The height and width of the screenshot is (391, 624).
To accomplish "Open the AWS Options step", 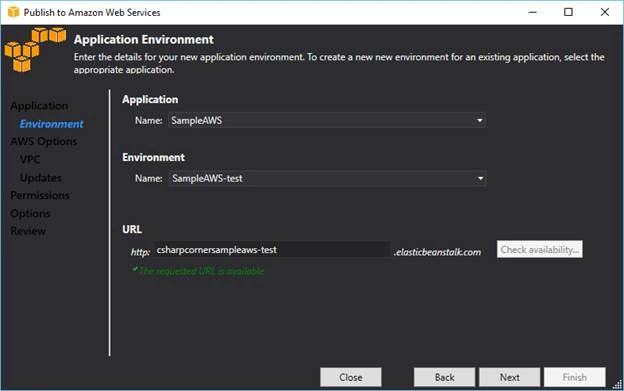I will tap(44, 142).
